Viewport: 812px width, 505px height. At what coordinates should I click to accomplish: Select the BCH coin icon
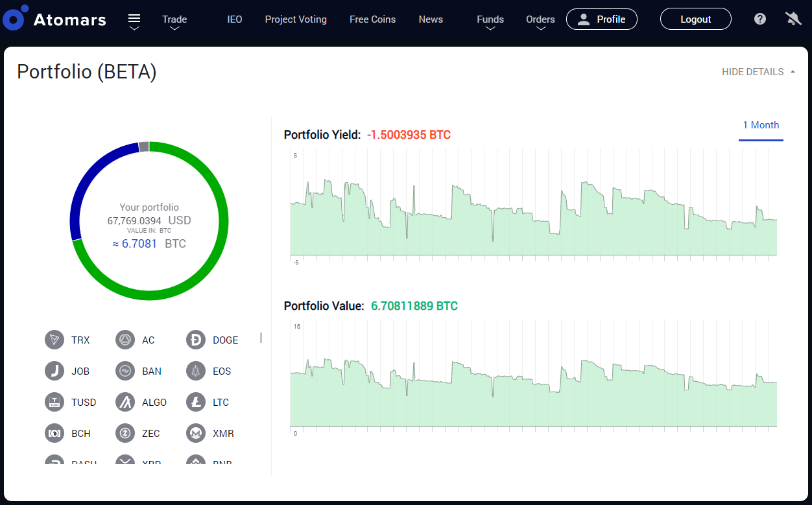click(x=54, y=433)
